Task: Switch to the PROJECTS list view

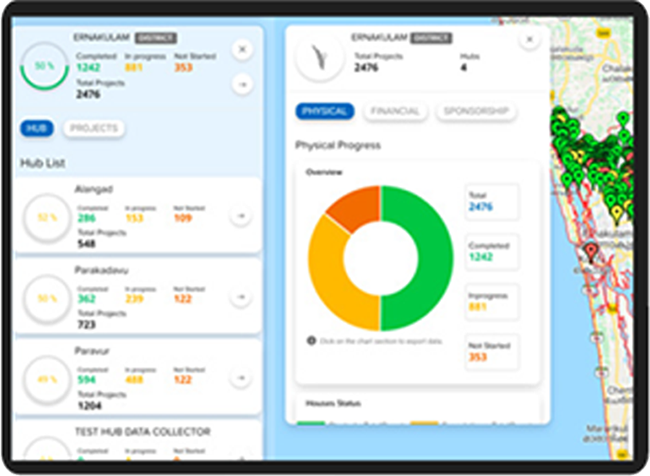Action: click(x=94, y=128)
